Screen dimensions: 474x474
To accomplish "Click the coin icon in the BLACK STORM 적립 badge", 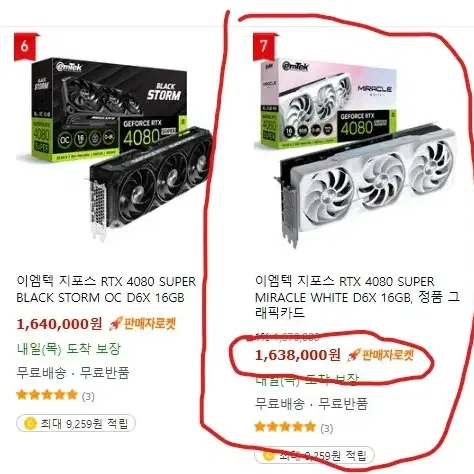I will coord(30,424).
